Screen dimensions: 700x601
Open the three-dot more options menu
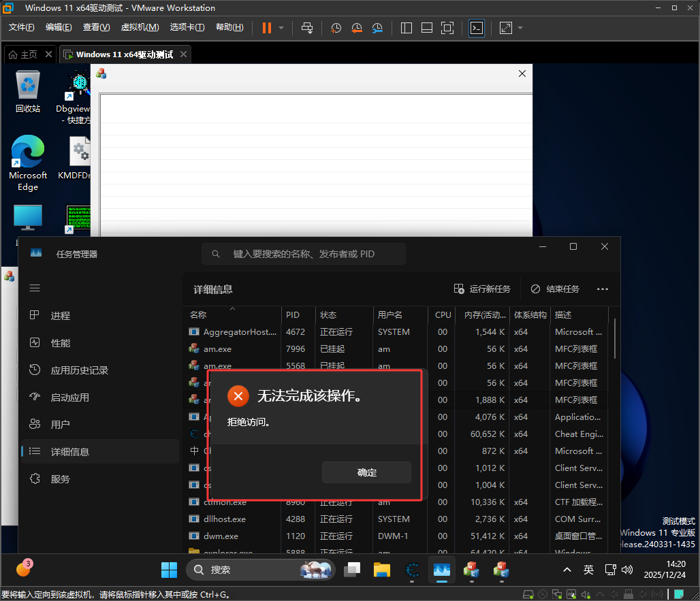coord(603,289)
